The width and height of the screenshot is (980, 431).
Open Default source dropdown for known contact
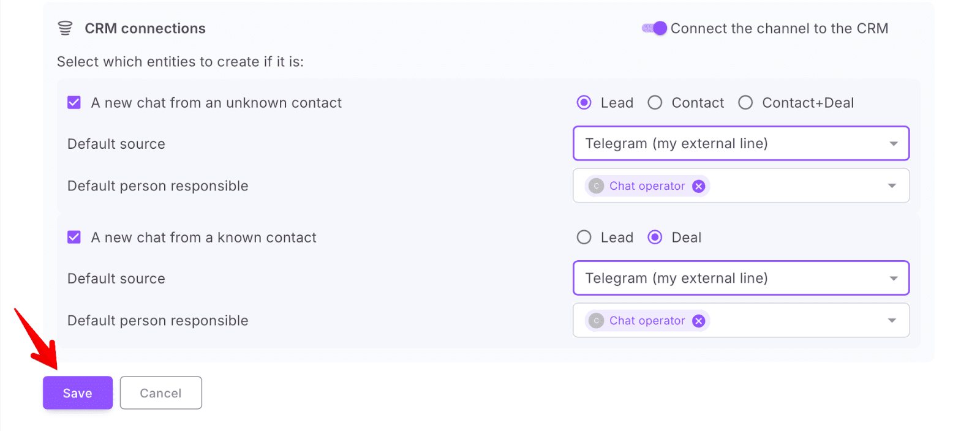741,278
